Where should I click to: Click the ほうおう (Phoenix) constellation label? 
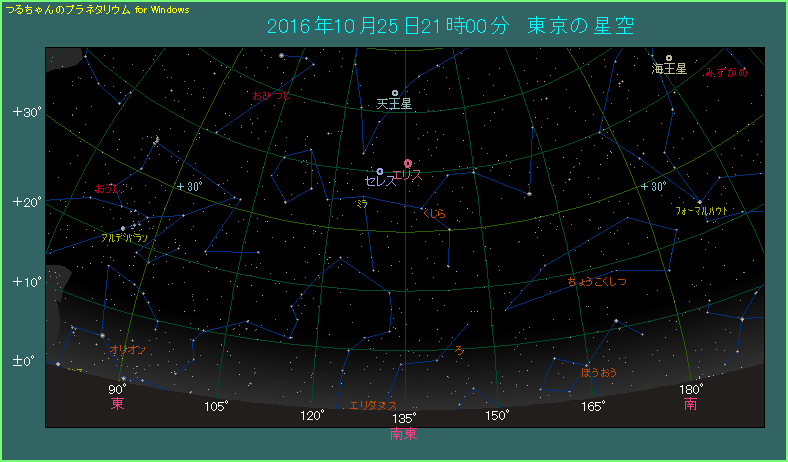[599, 372]
